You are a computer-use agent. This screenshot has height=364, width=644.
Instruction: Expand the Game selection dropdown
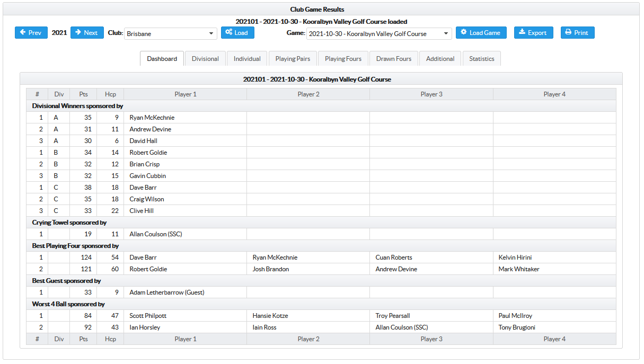[379, 33]
